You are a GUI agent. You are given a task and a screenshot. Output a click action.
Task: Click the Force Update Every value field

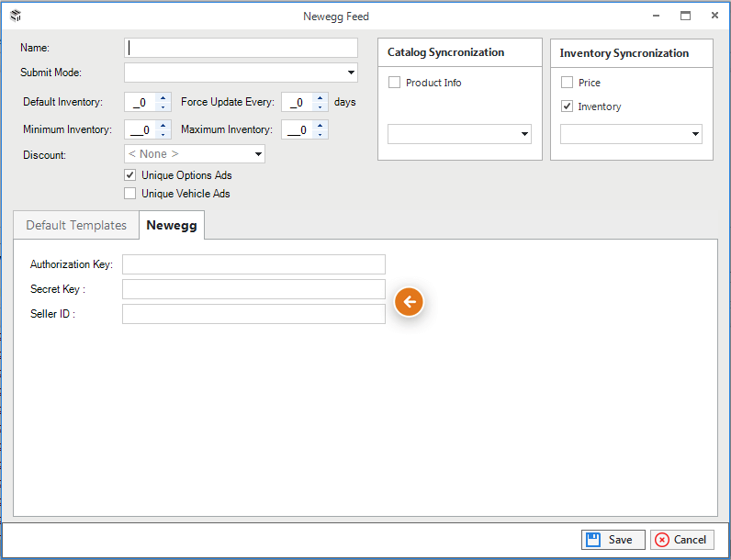[298, 102]
